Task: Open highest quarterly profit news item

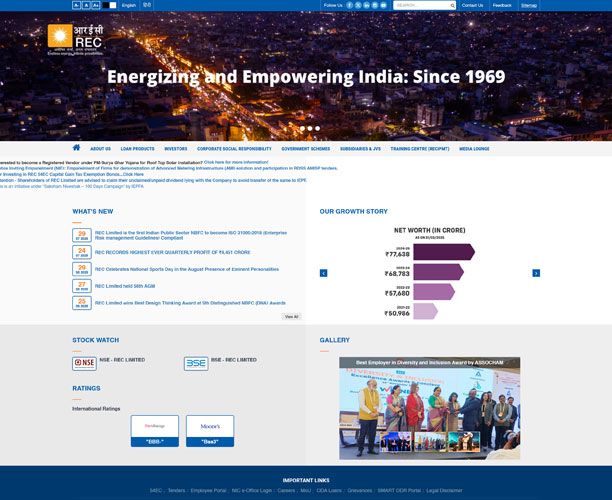Action: click(173, 253)
